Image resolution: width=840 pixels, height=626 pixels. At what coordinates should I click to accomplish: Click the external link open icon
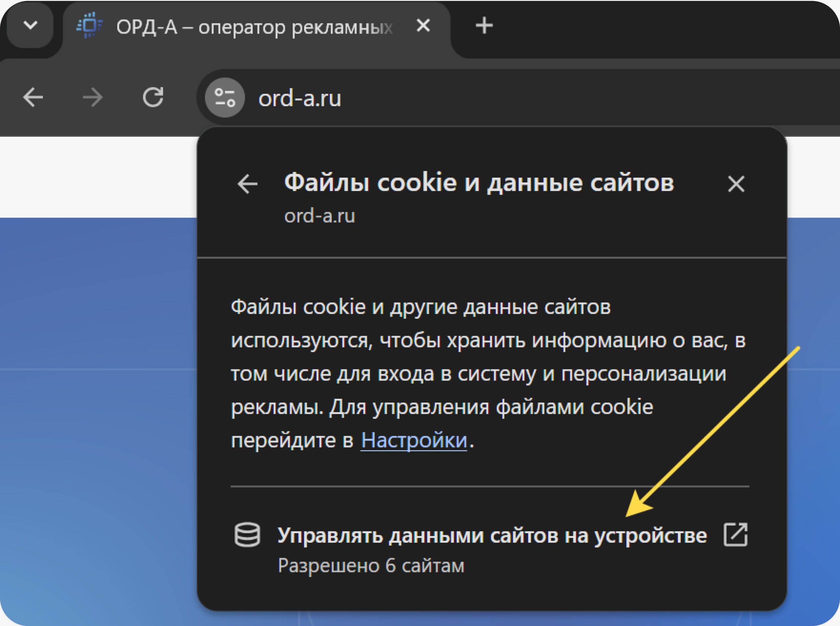coord(735,535)
